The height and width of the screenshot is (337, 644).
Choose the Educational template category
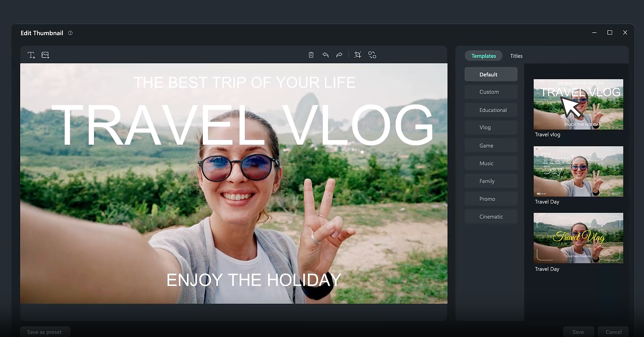coord(491,110)
